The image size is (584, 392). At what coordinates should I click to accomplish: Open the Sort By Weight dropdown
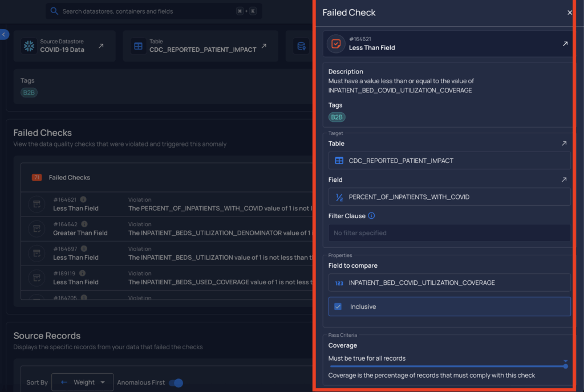pyautogui.click(x=82, y=382)
